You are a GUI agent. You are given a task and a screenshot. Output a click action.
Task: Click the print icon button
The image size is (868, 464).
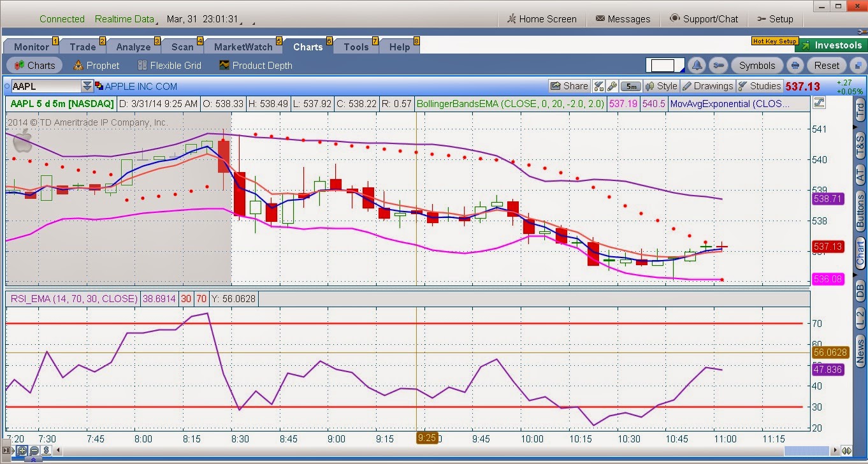[x=795, y=65]
